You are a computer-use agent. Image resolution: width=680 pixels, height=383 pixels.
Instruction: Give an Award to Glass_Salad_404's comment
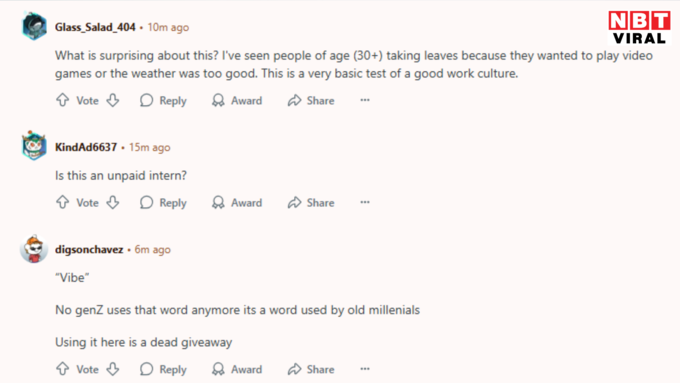(x=237, y=100)
